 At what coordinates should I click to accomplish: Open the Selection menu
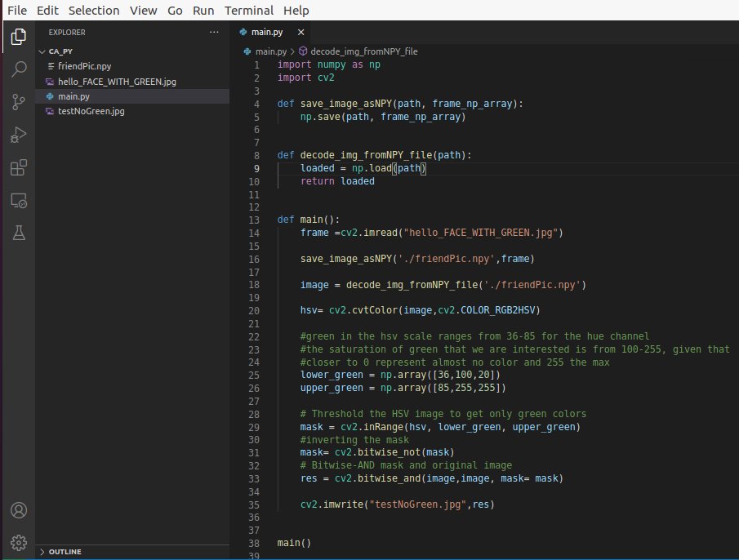click(94, 11)
